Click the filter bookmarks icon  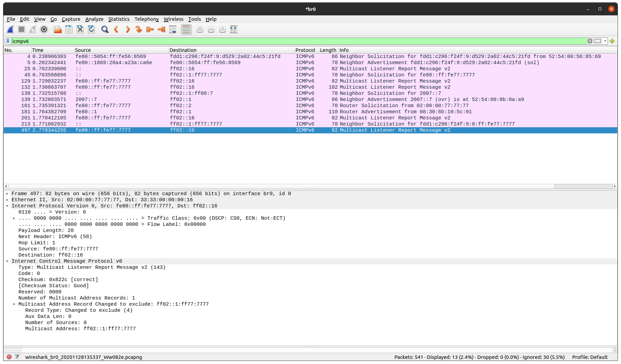(x=8, y=41)
